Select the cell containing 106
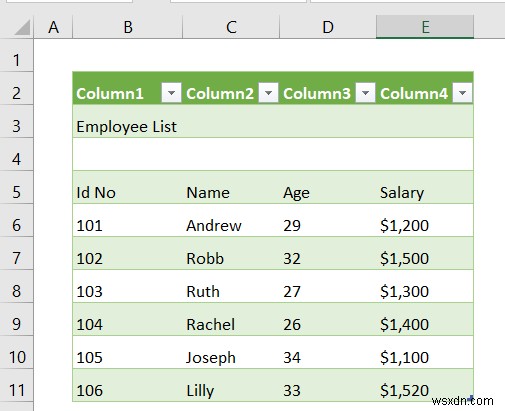505x411 pixels. click(128, 385)
